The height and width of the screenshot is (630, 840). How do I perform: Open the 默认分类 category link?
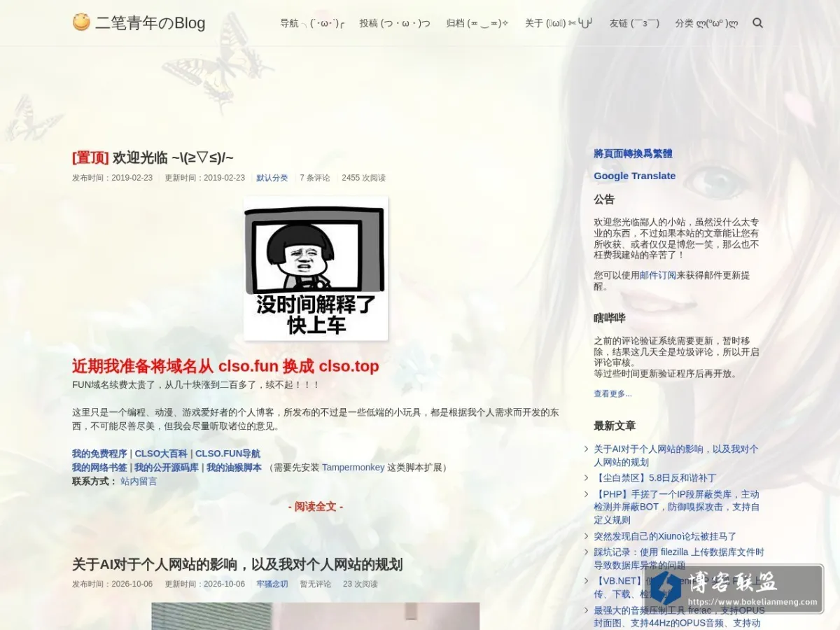pyautogui.click(x=272, y=178)
